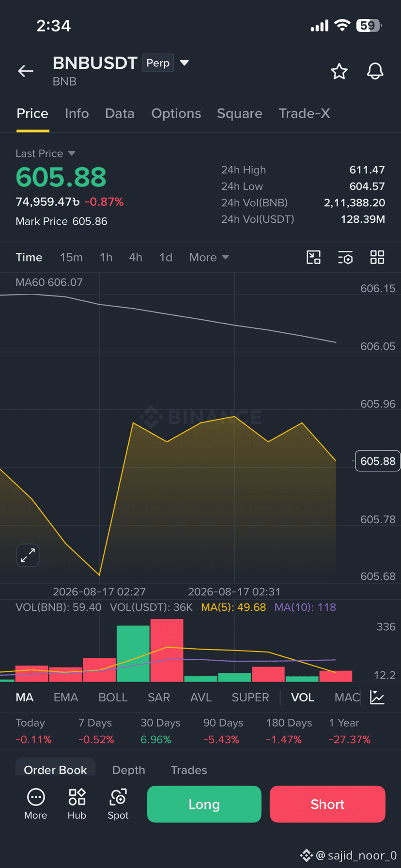Toggle the MA indicator
Image resolution: width=401 pixels, height=868 pixels.
(x=25, y=697)
